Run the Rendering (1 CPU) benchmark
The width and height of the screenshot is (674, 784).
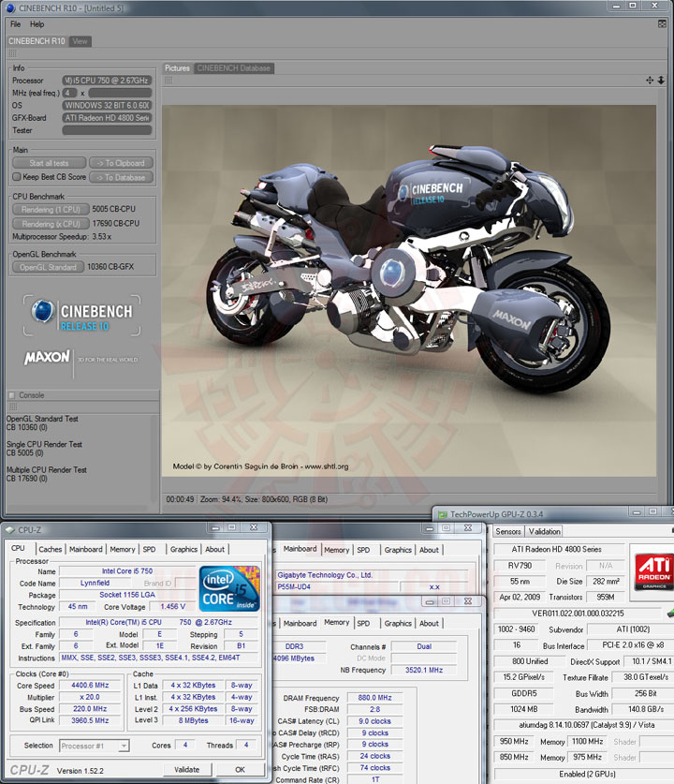(x=51, y=210)
